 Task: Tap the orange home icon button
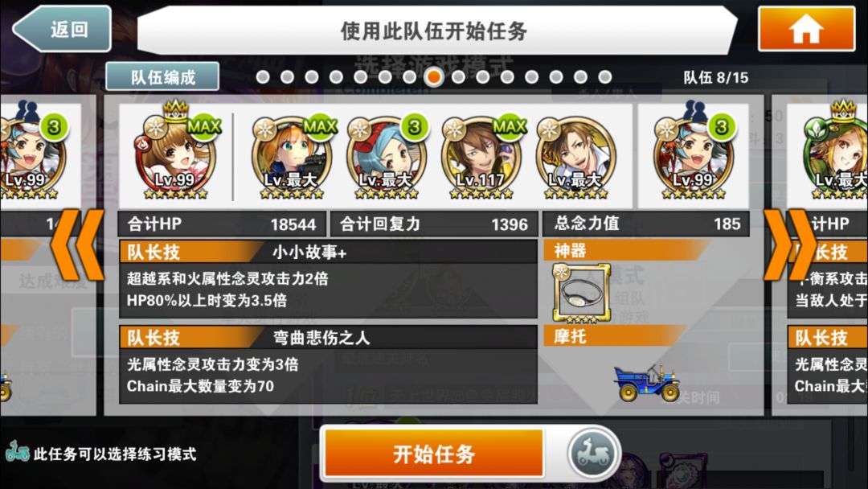[x=807, y=29]
